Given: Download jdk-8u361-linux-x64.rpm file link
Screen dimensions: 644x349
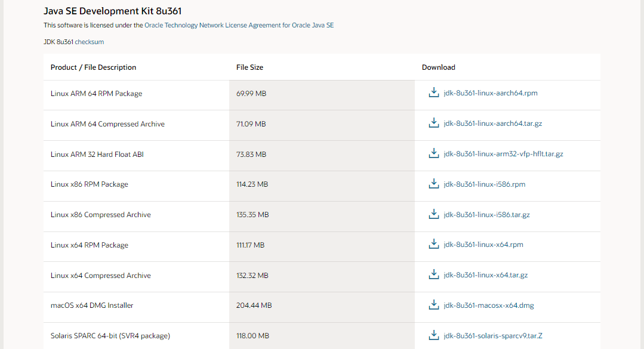Looking at the screenshot, I should pyautogui.click(x=483, y=245).
